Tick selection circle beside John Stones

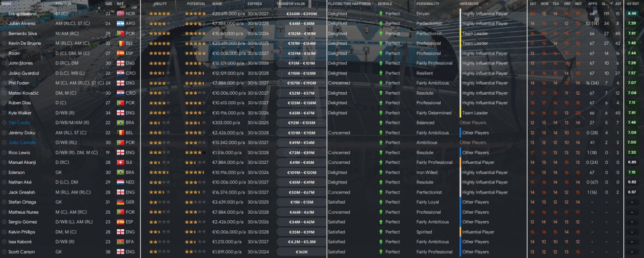click(x=4, y=63)
